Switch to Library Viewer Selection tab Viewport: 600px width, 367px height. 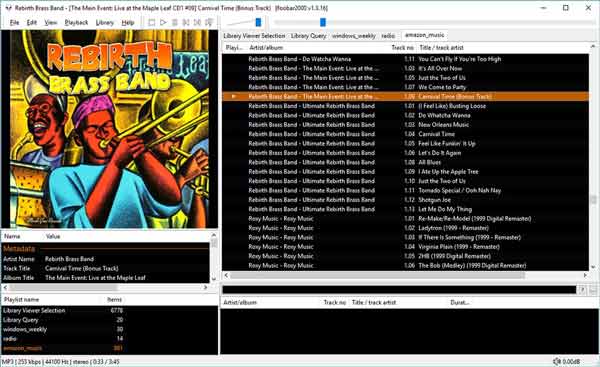click(254, 36)
